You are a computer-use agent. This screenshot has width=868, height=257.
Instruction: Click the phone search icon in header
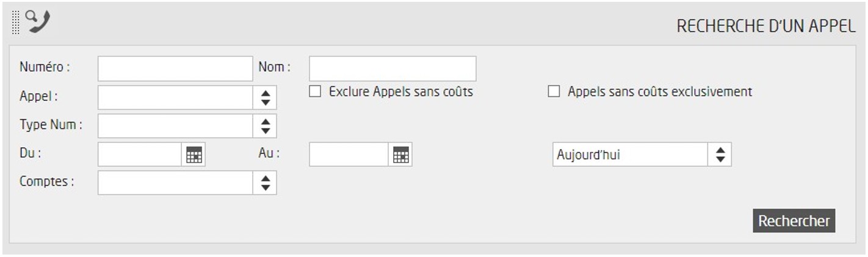tap(39, 22)
